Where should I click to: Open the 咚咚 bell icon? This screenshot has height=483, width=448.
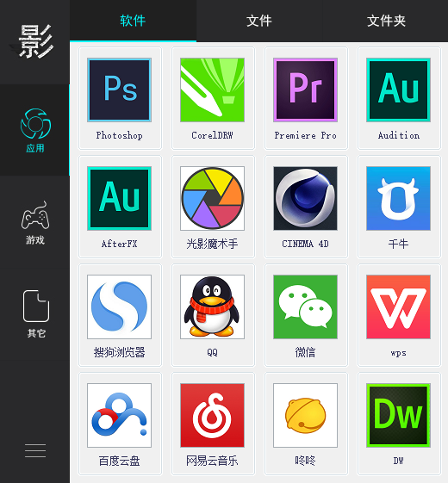305,415
